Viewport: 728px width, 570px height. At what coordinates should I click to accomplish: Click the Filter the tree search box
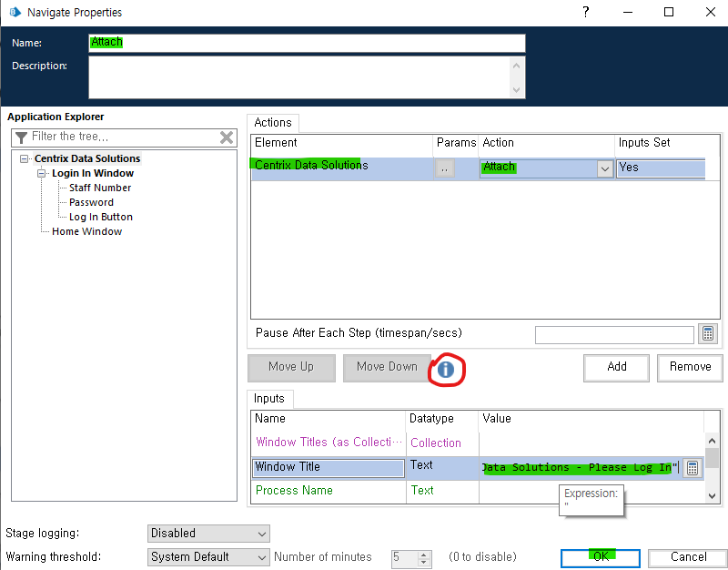coord(124,137)
